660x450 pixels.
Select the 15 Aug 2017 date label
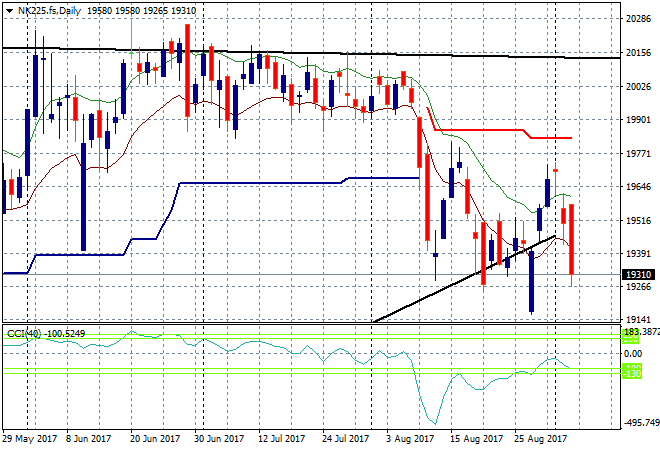click(476, 439)
